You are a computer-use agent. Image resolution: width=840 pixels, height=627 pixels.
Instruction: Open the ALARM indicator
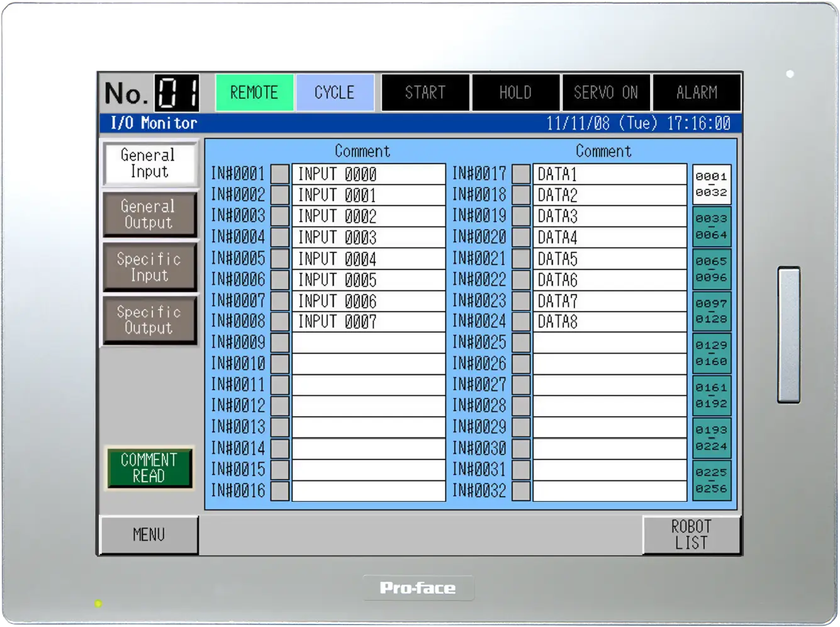697,93
